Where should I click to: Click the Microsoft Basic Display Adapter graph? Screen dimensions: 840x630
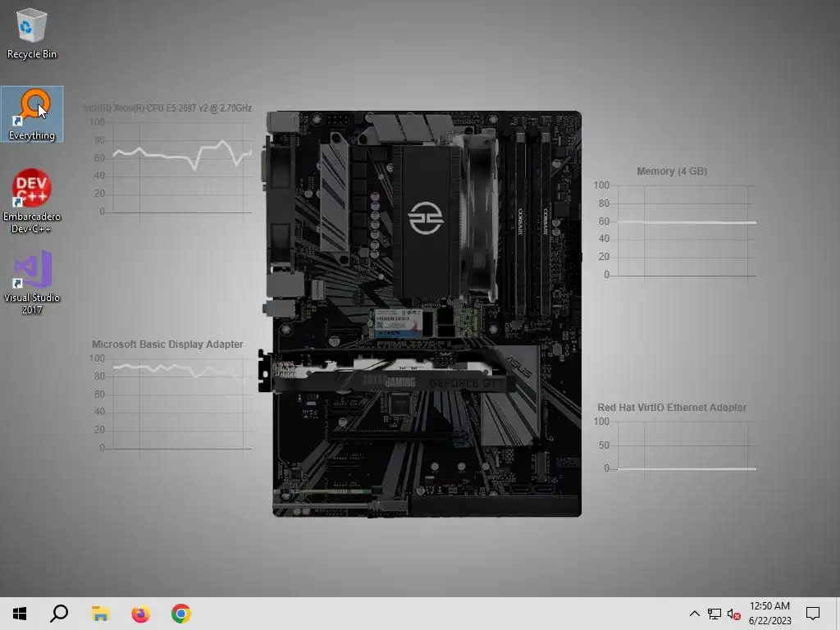171,404
